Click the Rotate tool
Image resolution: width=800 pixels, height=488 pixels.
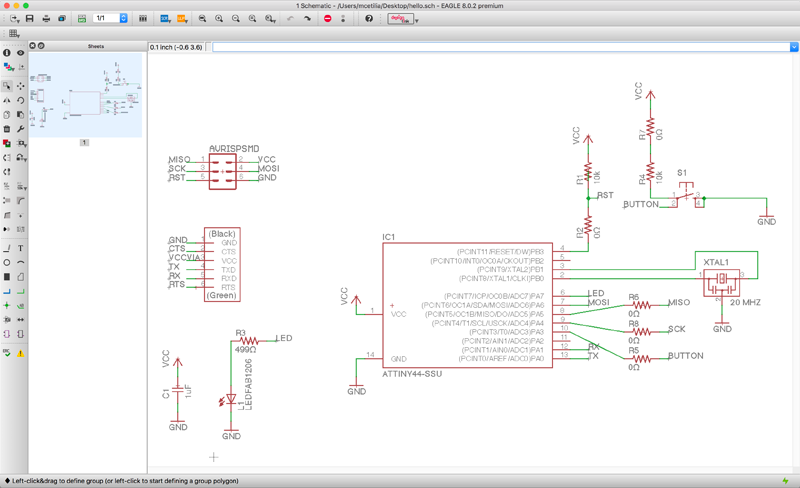[x=20, y=100]
